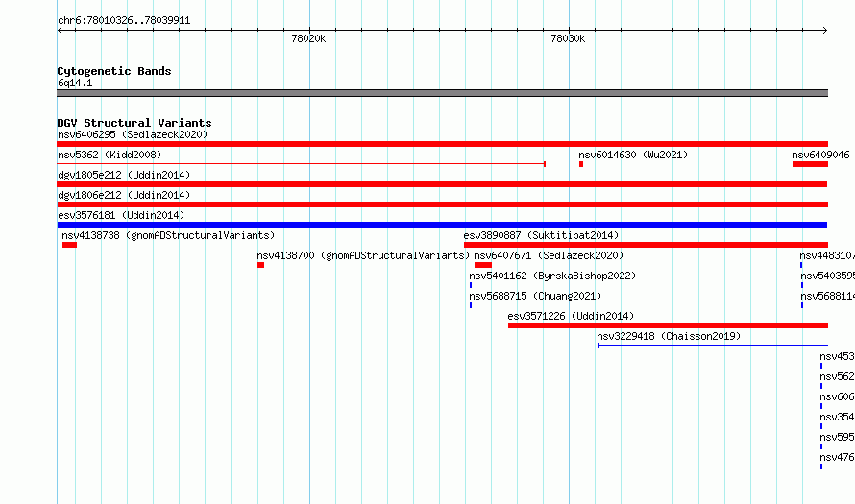This screenshot has width=855, height=504.
Task: Click the nsv4138738 (gnomADStructuralVariants) label
Action: pos(168,235)
